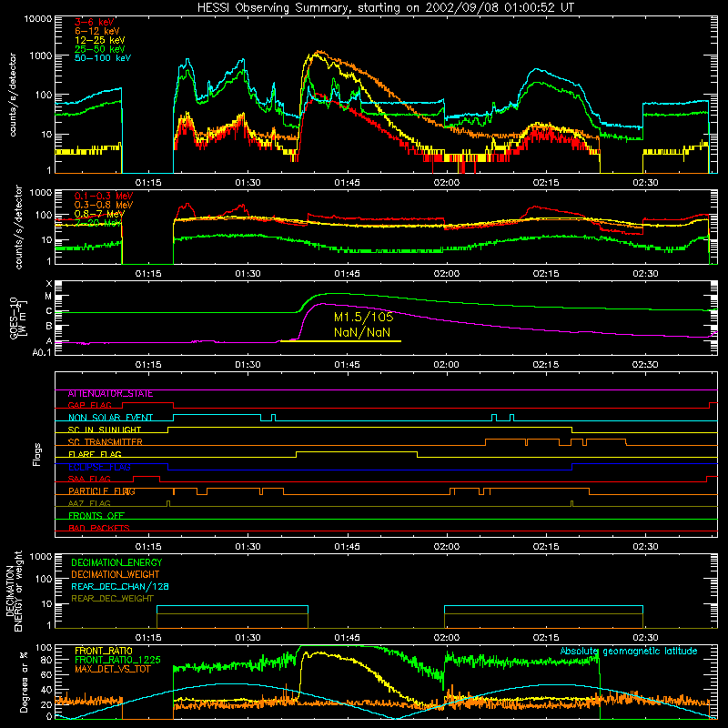Click the 02:00 tick under the GOES panel

click(x=447, y=365)
